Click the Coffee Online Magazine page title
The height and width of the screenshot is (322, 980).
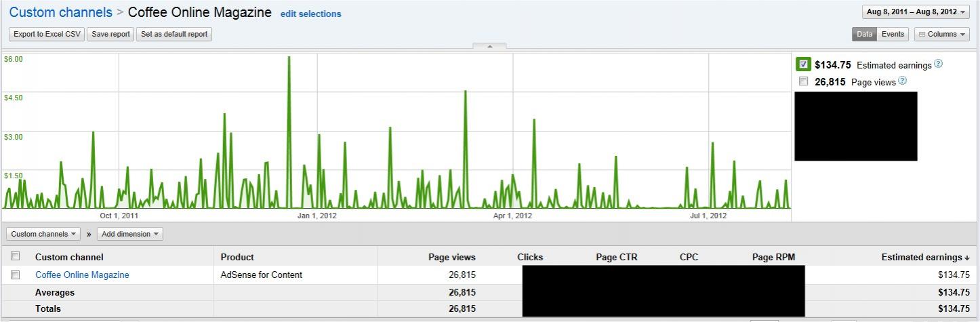click(200, 12)
